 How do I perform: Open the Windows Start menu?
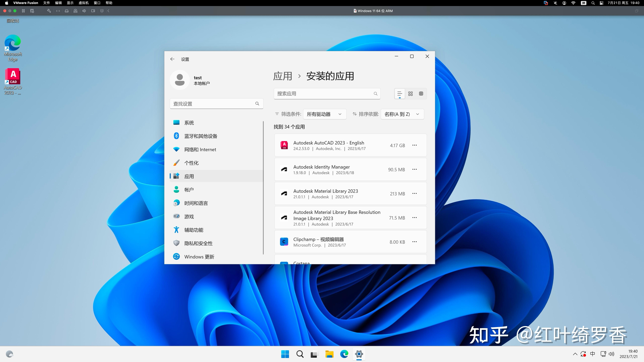285,354
